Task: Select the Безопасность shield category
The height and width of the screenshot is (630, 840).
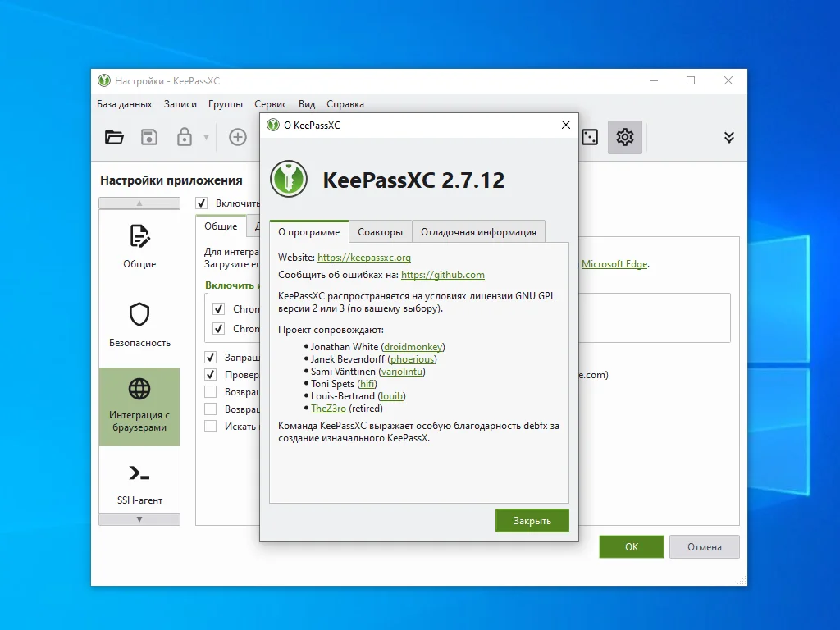Action: [139, 325]
